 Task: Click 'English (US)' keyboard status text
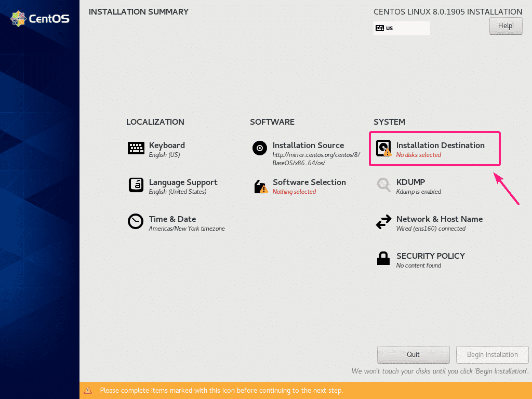click(164, 155)
